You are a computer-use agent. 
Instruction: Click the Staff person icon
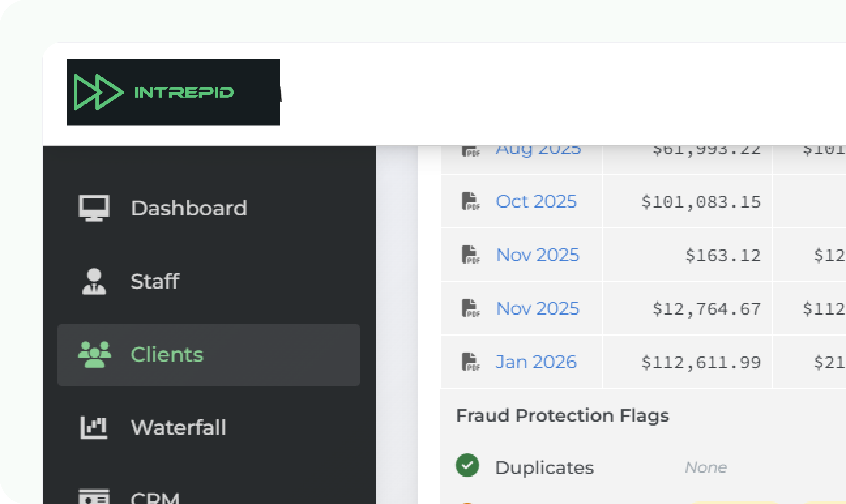pyautogui.click(x=94, y=282)
